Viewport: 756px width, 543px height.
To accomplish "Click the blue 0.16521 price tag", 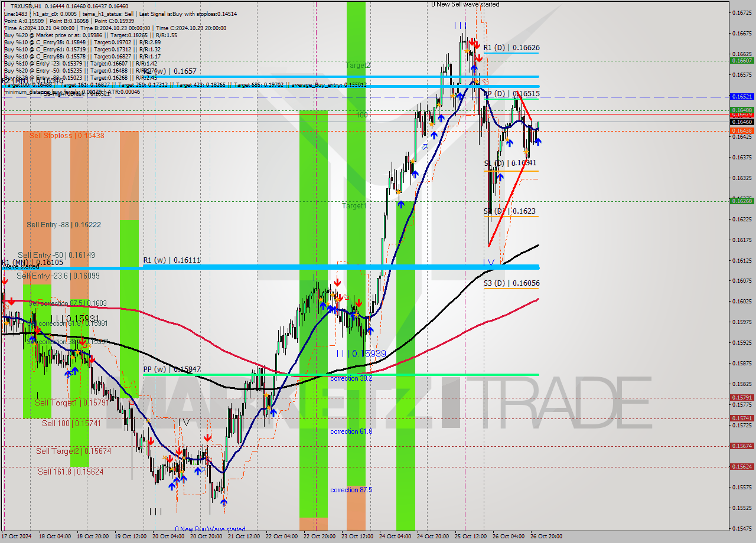I will coord(742,96).
